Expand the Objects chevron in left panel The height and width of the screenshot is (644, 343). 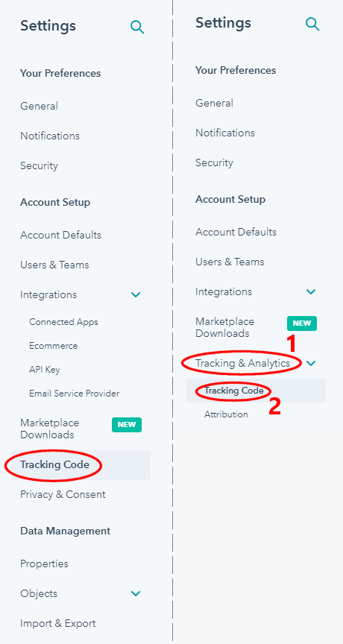[x=136, y=593]
